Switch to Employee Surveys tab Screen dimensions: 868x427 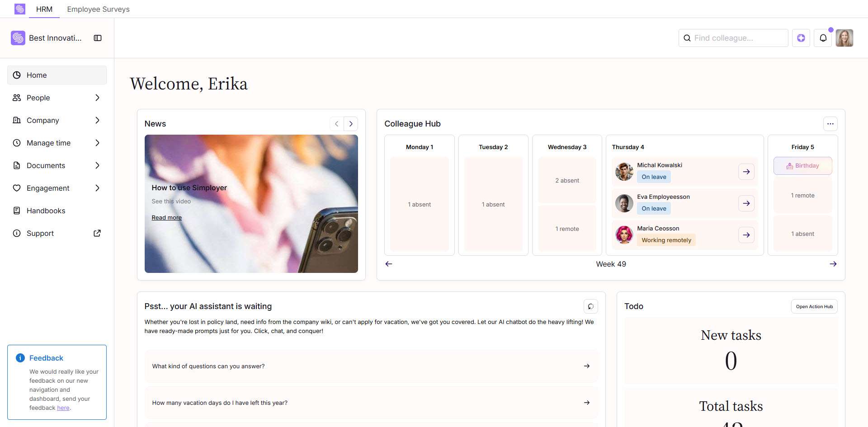(x=98, y=9)
